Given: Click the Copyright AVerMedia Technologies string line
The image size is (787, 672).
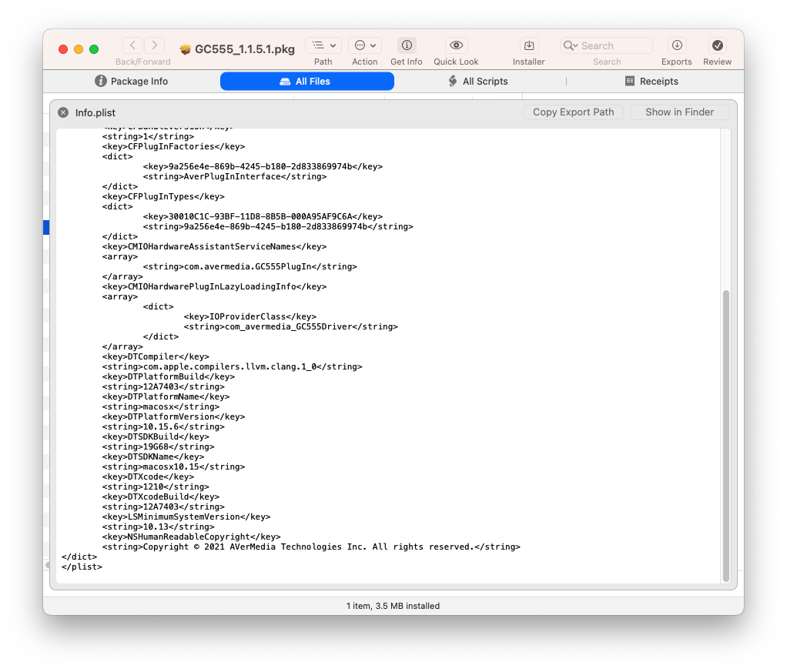Looking at the screenshot, I should (311, 547).
